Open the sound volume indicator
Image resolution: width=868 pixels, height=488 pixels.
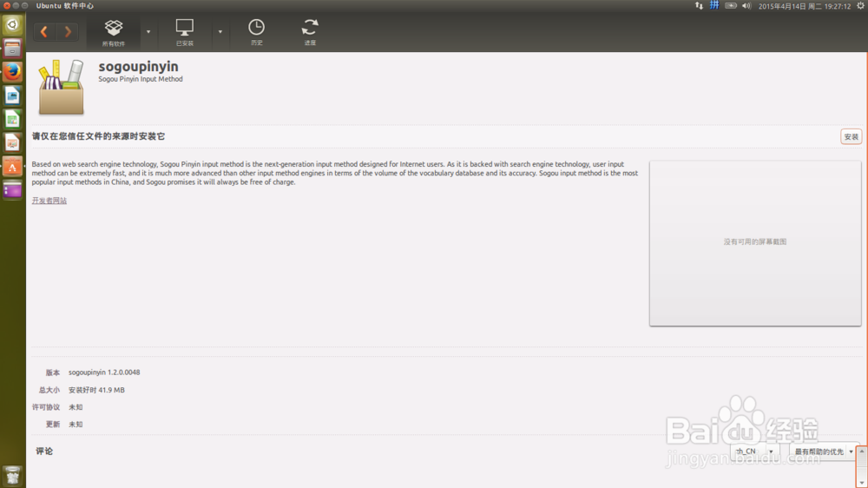pos(746,5)
